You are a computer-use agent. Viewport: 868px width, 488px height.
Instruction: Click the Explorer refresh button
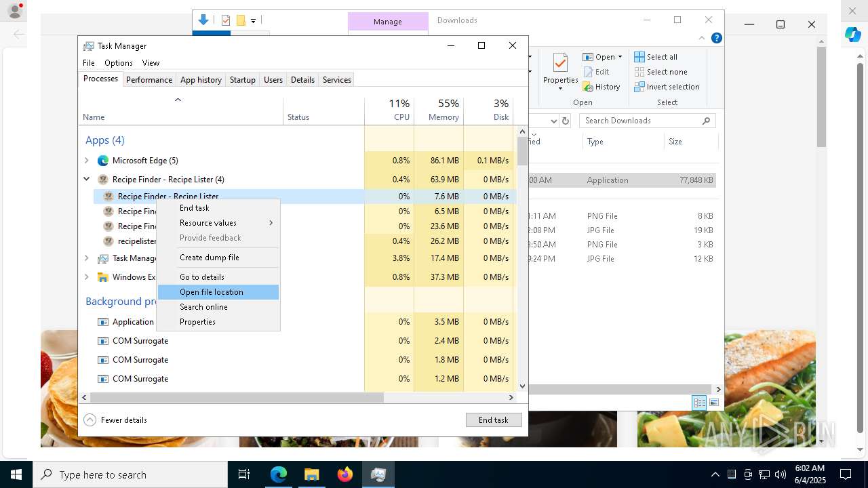tap(566, 121)
